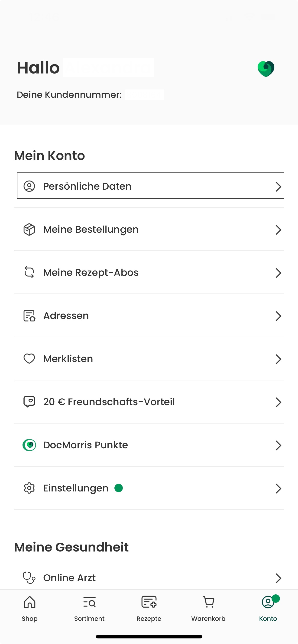Tap the DocMorris Punkte green icon
Viewport: 298px width, 644px height.
click(x=29, y=445)
